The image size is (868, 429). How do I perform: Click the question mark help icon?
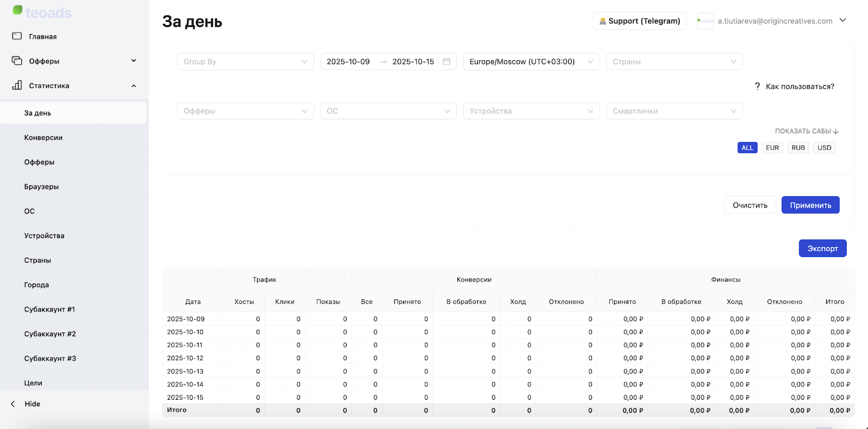point(757,86)
